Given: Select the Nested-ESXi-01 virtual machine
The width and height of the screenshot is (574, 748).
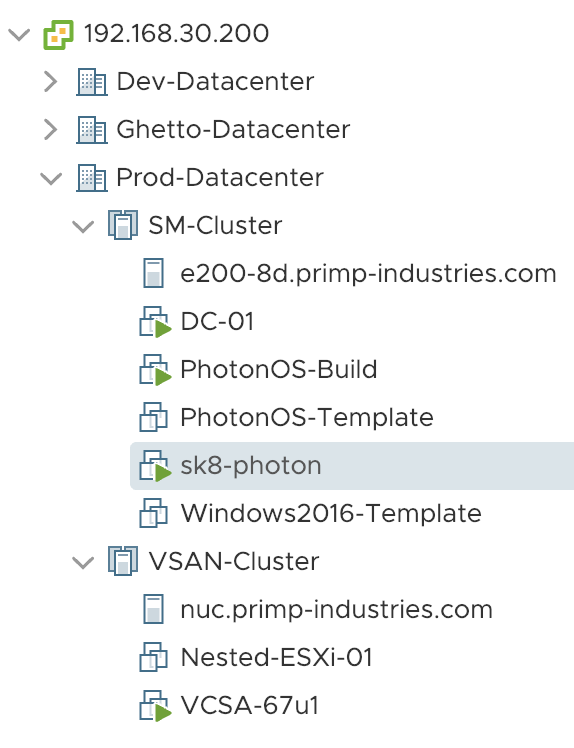Looking at the screenshot, I should click(276, 657).
